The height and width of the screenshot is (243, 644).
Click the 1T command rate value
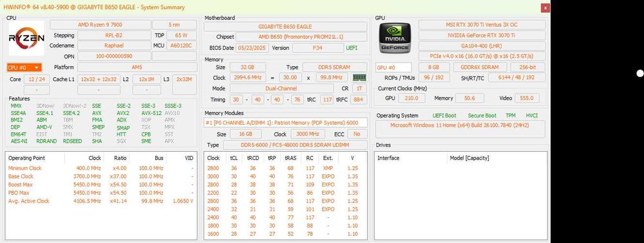click(x=359, y=89)
